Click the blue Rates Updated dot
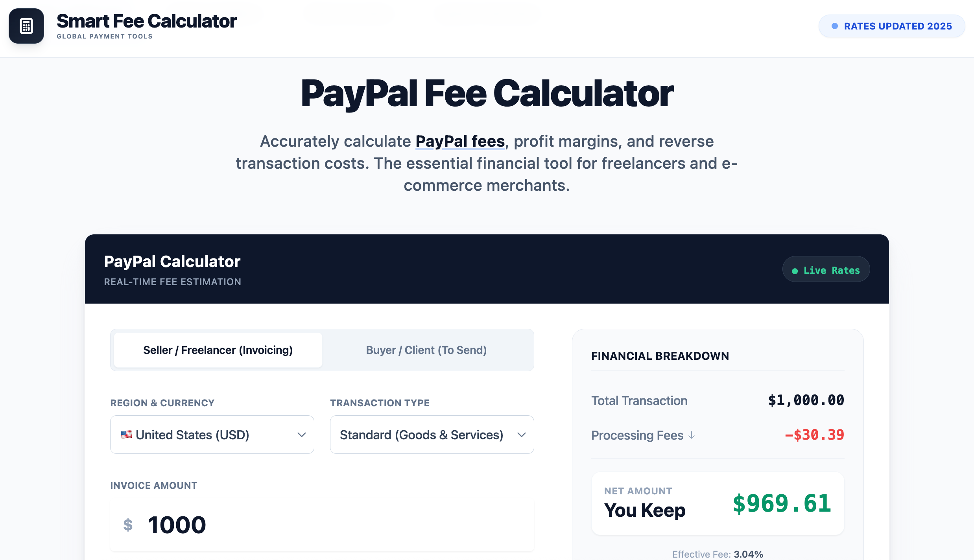The width and height of the screenshot is (974, 560). 834,26
